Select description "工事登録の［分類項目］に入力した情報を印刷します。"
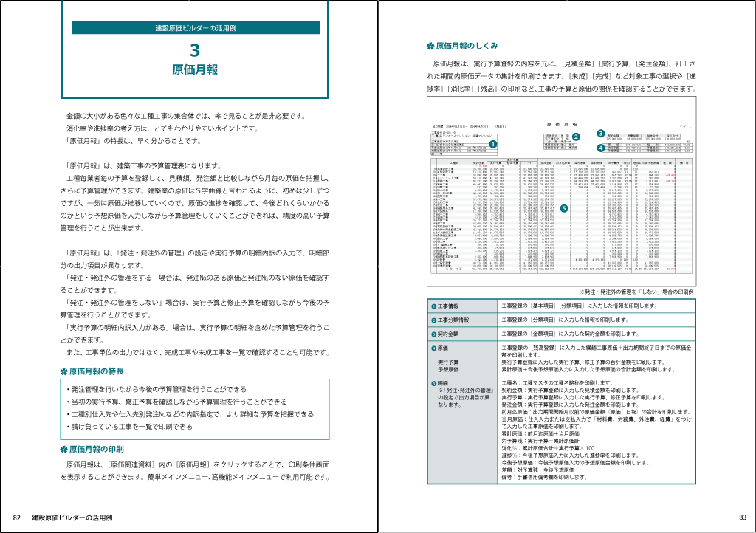 [565, 320]
